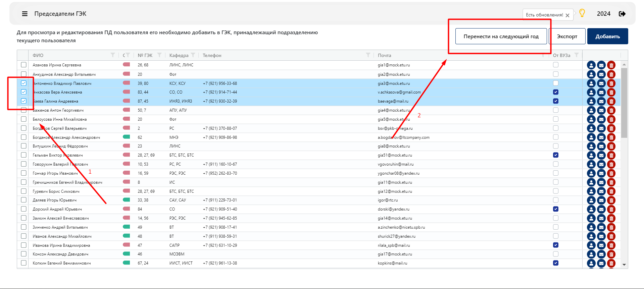Select the Белоусова Инна Михайловна row checkbox
The image size is (644, 289).
coord(23,119)
